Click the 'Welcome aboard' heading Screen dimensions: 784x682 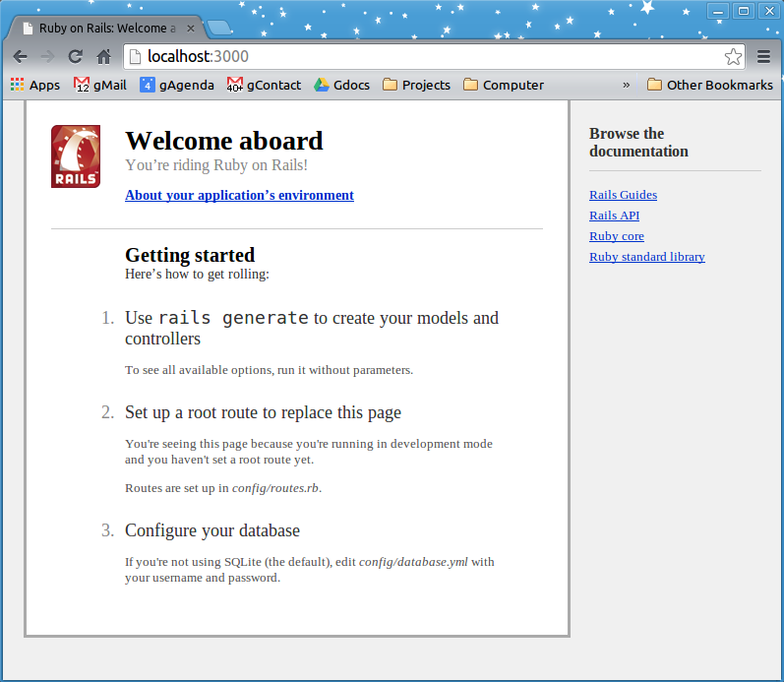coord(224,141)
